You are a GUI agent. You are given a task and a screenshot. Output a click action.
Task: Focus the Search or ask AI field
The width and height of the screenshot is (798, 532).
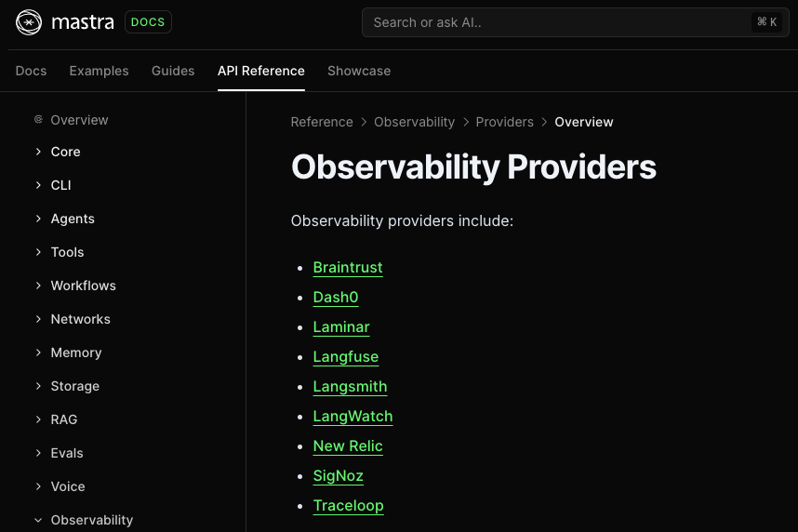pyautogui.click(x=575, y=22)
